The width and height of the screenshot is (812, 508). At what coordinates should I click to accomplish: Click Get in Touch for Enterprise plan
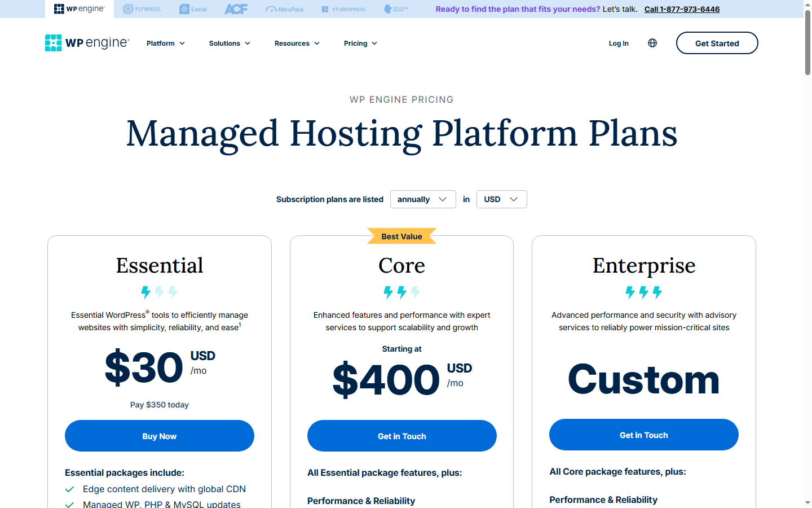(643, 435)
